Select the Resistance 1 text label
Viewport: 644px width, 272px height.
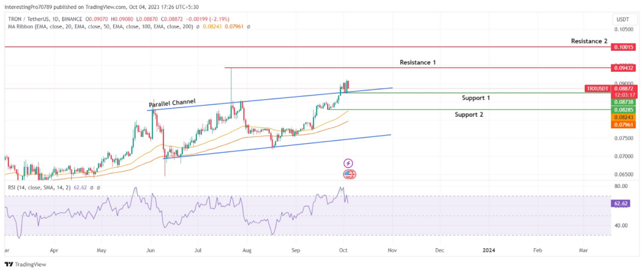tap(418, 62)
